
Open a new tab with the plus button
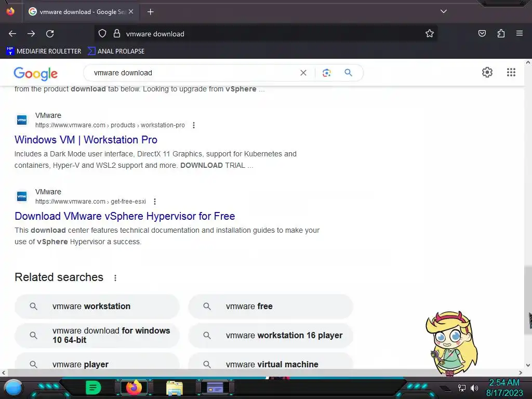(x=150, y=12)
